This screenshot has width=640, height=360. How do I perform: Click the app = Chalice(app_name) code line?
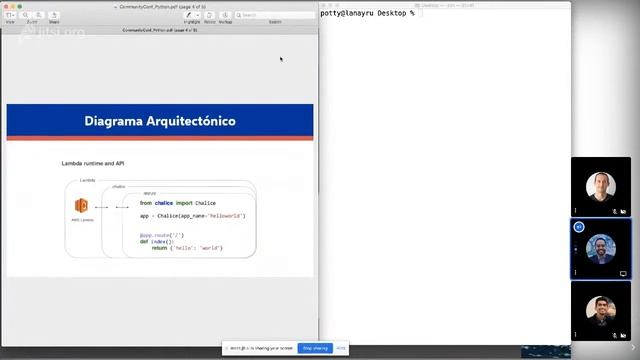(x=193, y=216)
